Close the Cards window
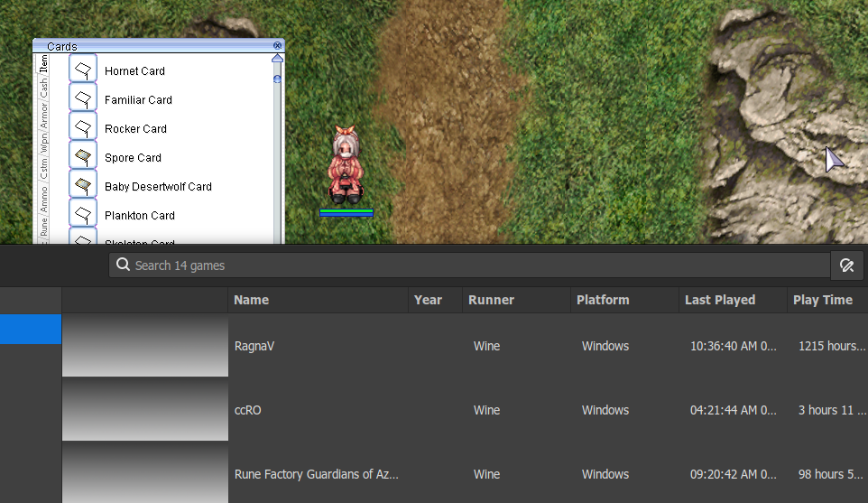This screenshot has width=868, height=503. 277,45
